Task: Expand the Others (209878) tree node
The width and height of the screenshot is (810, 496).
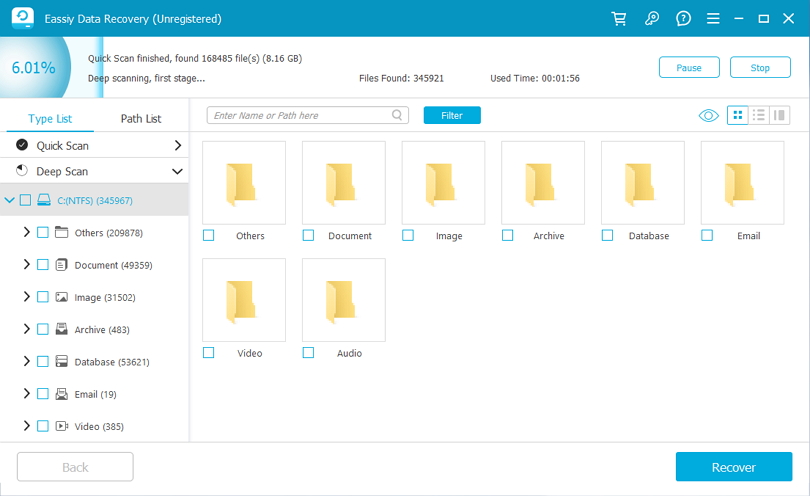Action: 26,232
